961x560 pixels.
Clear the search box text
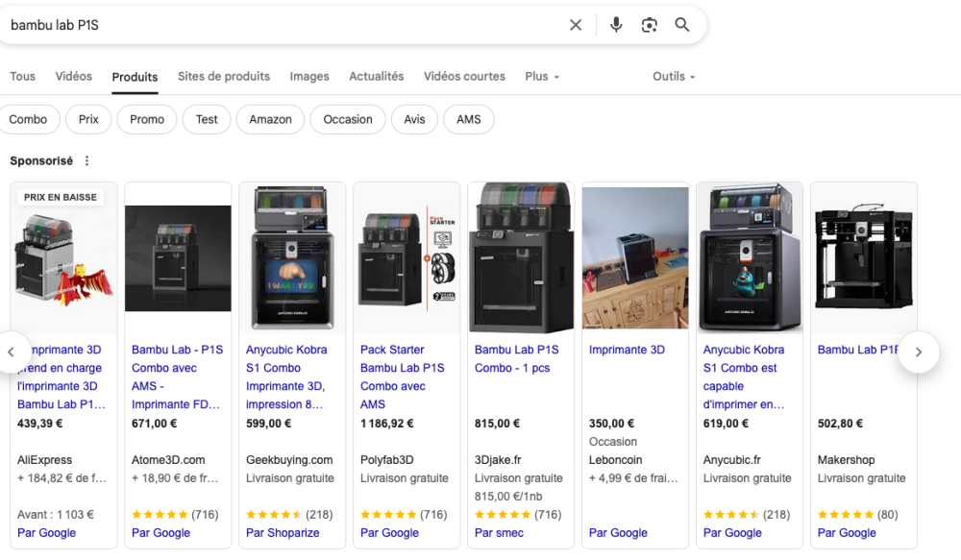coord(576,25)
